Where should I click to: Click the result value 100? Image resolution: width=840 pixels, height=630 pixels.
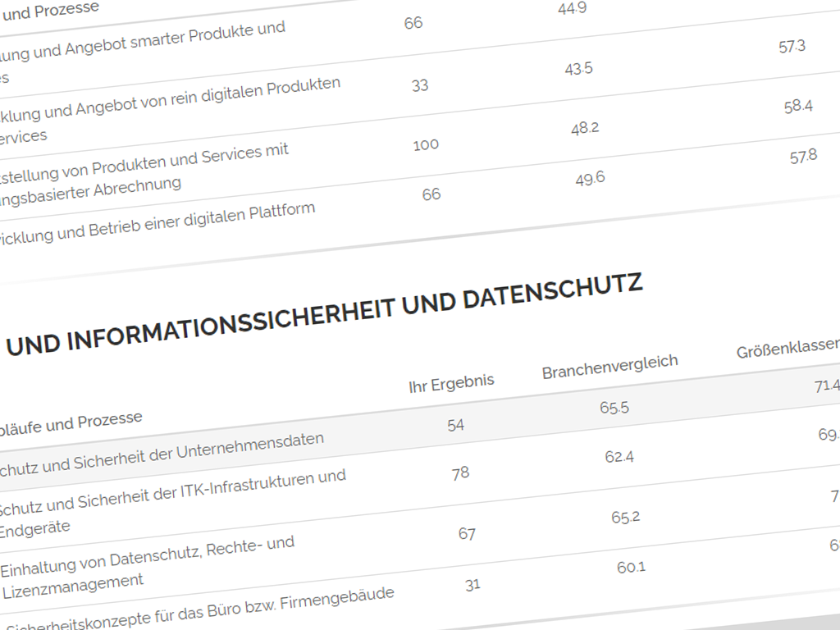[426, 145]
